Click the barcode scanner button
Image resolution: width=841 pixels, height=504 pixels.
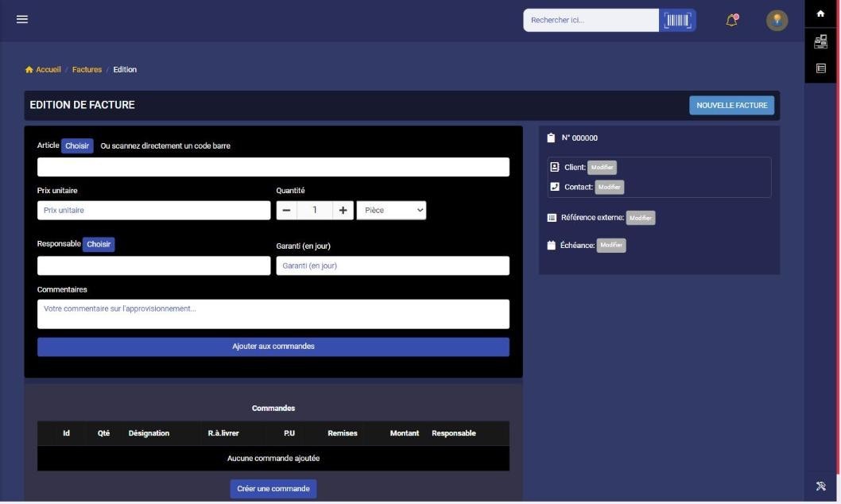tap(677, 21)
